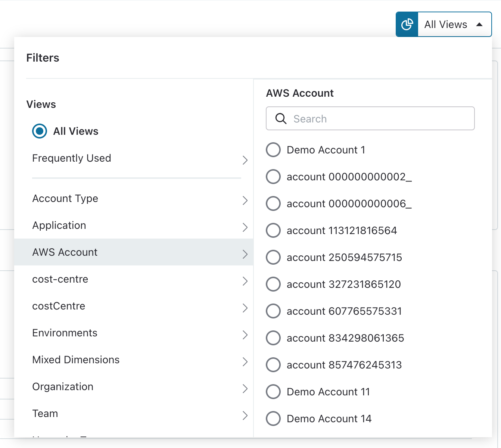Open cost-centre filter category
Image resolution: width=501 pixels, height=448 pixels.
[x=134, y=279]
